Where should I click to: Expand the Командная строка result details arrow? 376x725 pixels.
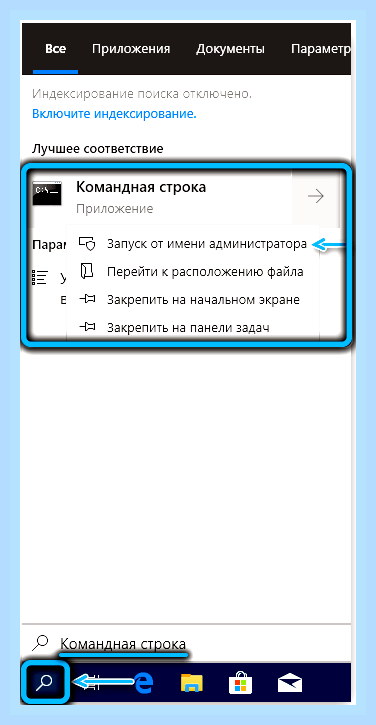coord(315,197)
